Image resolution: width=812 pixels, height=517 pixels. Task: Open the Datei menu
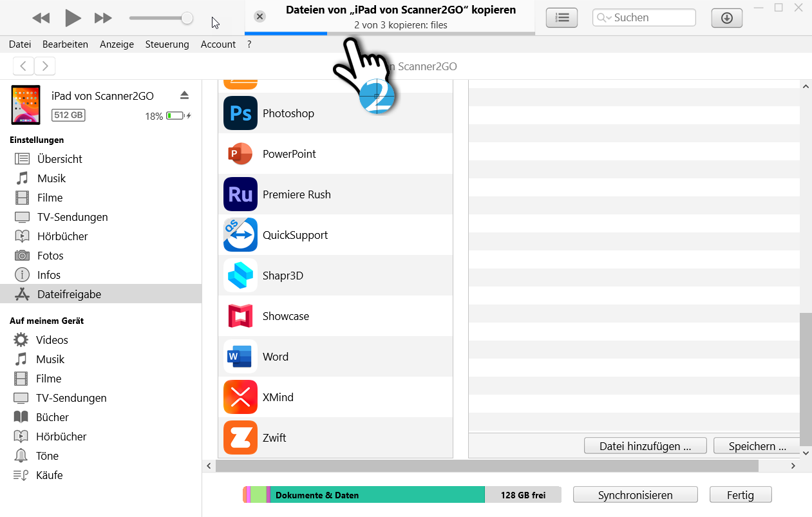(x=20, y=44)
